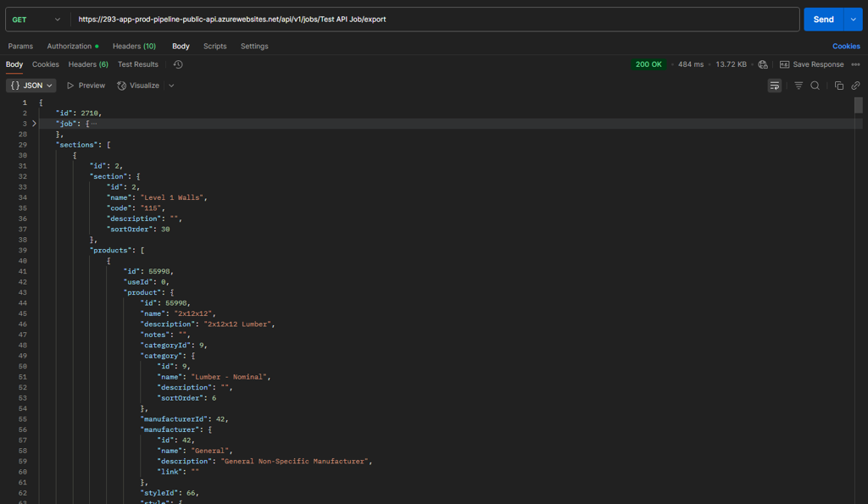Viewport: 868px width, 504px height.
Task: Open the Visualize options chevron
Action: pos(171,86)
